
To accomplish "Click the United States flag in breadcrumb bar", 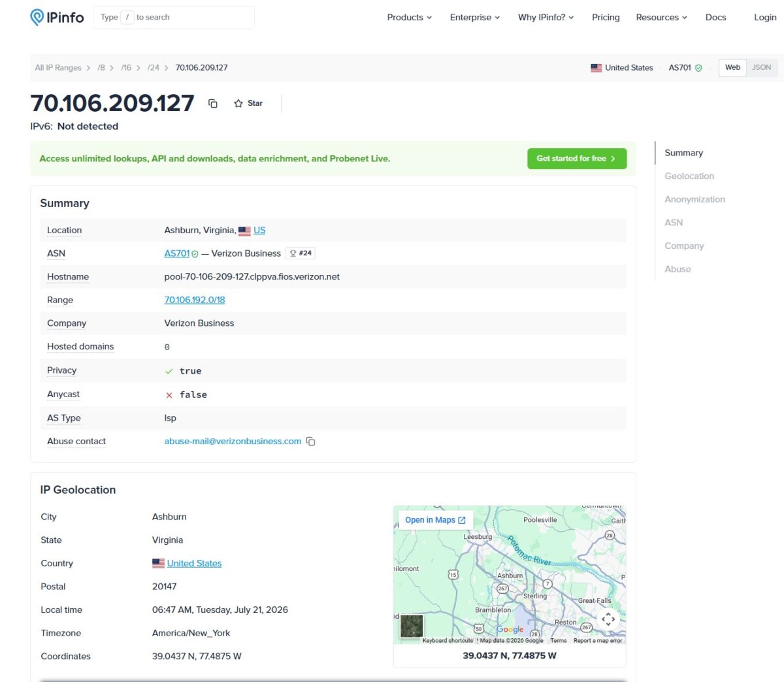I will [596, 68].
